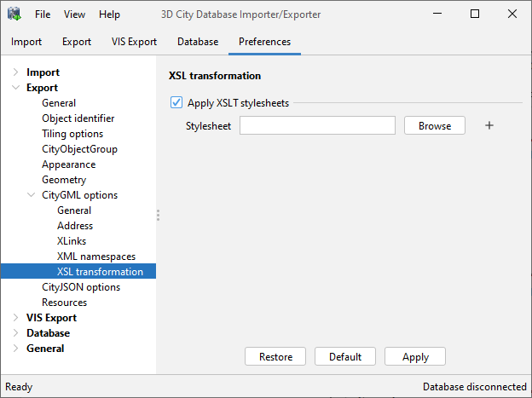
Task: Select CityGML options tree item
Action: [80, 195]
